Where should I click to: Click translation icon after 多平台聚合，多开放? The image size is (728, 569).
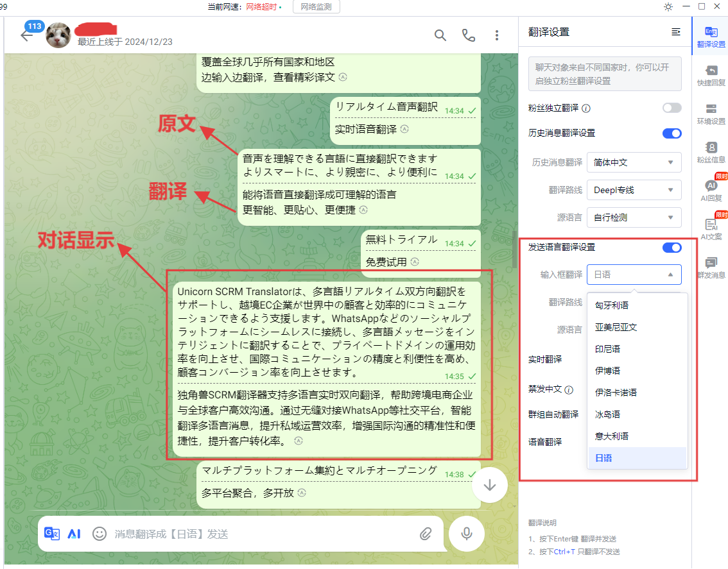coord(302,493)
